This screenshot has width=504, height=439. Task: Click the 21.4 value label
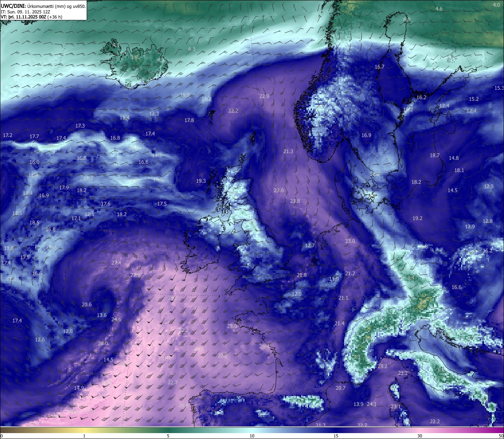click(339, 324)
